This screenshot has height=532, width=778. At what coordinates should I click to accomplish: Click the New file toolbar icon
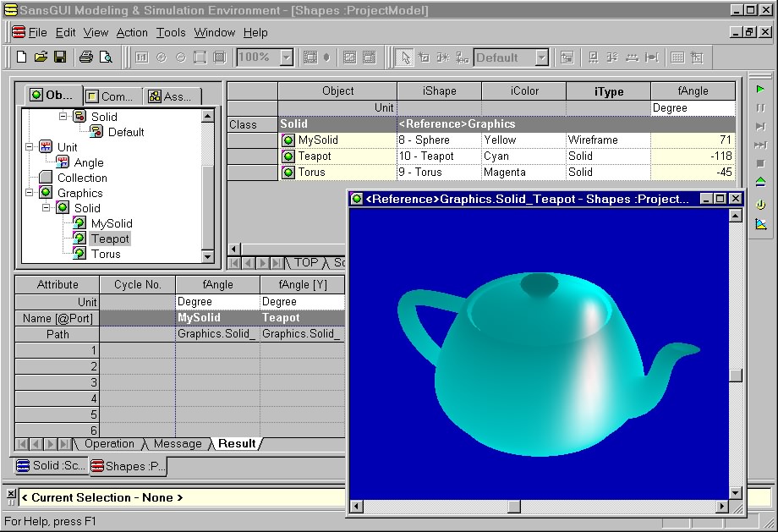[21, 58]
